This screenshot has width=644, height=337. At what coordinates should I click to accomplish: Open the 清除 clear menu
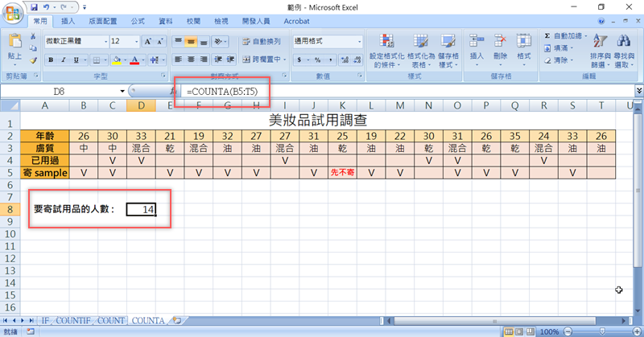click(559, 60)
